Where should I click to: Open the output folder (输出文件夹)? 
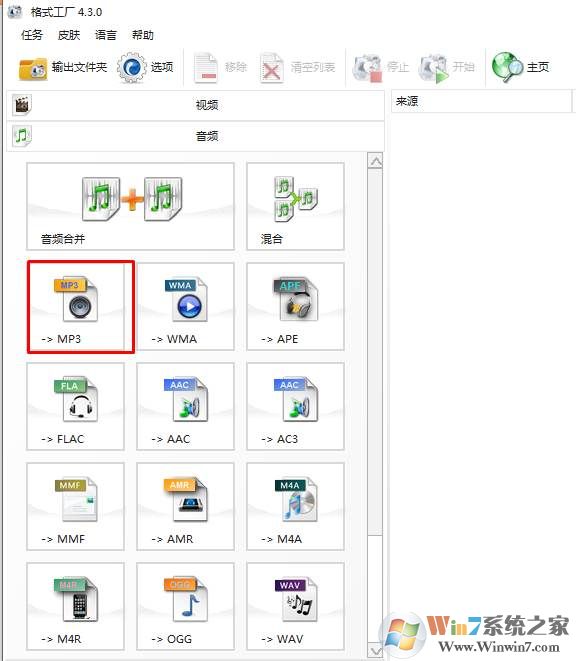click(62, 67)
